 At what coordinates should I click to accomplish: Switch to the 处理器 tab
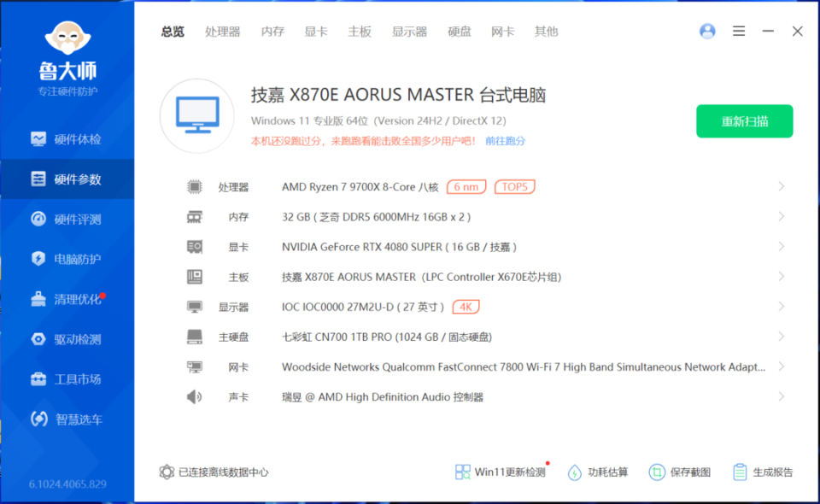222,32
